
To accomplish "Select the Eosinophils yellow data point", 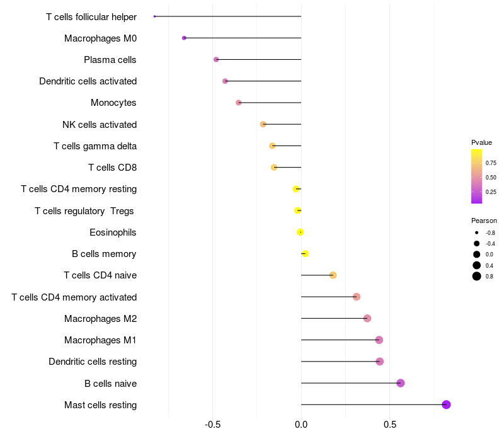I will tap(301, 232).
